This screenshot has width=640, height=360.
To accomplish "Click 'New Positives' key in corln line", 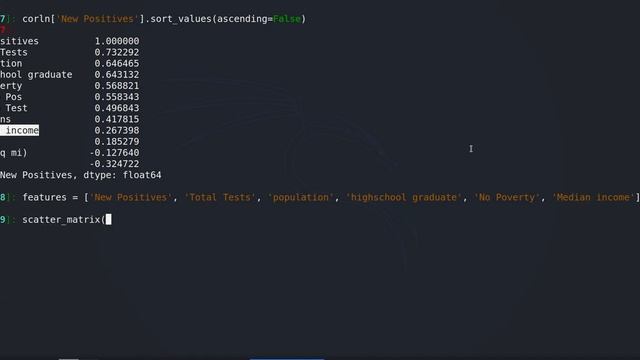I will coord(97,19).
